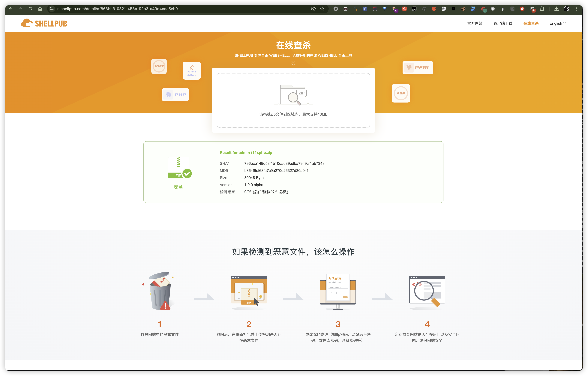The width and height of the screenshot is (588, 376).
Task: Open the binary code extension
Action: 444,9
